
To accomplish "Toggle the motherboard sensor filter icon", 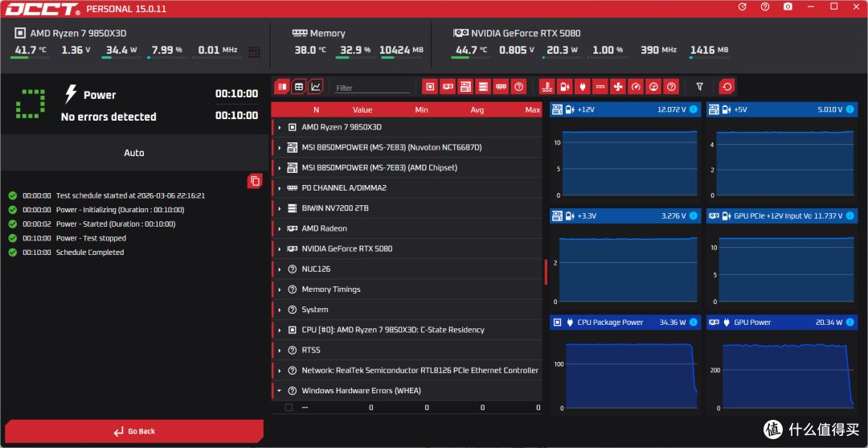I will (465, 86).
